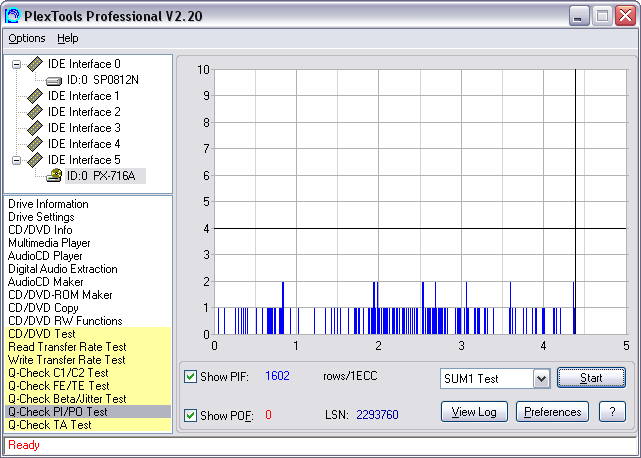
Task: Click the PlexTools app icon in title bar
Action: coord(12,16)
